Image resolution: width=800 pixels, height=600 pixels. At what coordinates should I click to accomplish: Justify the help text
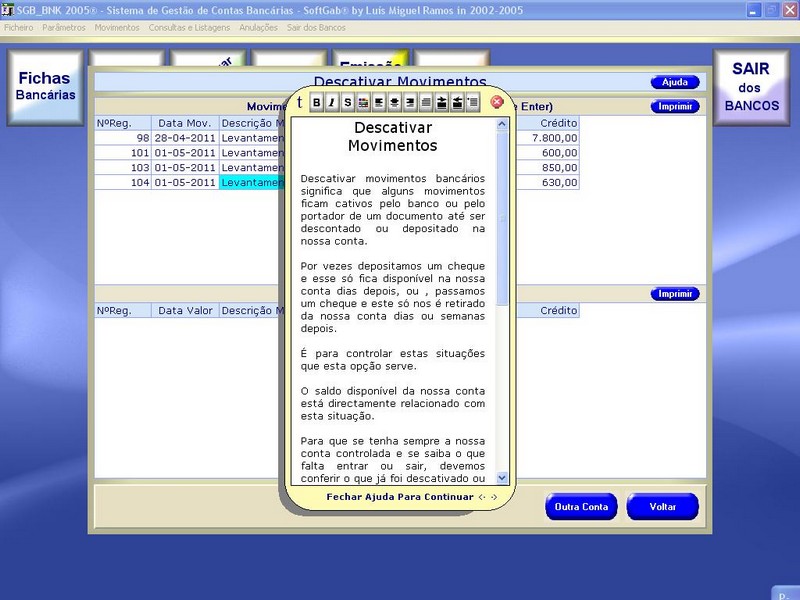tap(426, 102)
